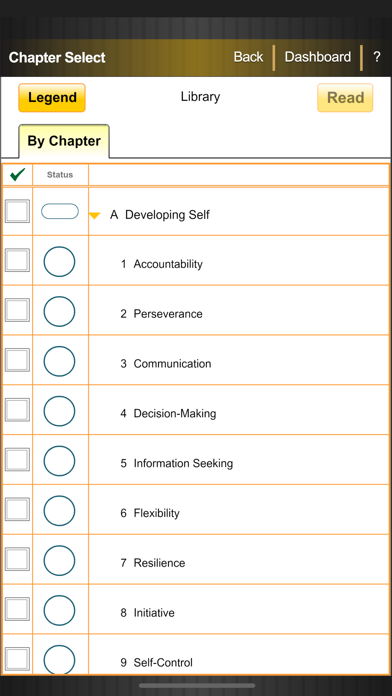Click the green checkmark select-all header
The height and width of the screenshot is (696, 392).
point(17,174)
